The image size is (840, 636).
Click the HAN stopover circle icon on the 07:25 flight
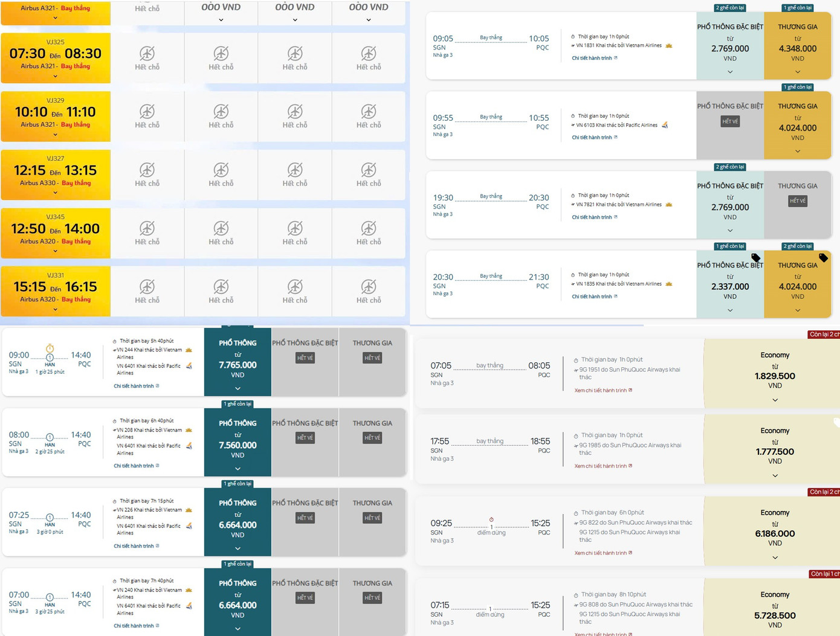[x=50, y=518]
